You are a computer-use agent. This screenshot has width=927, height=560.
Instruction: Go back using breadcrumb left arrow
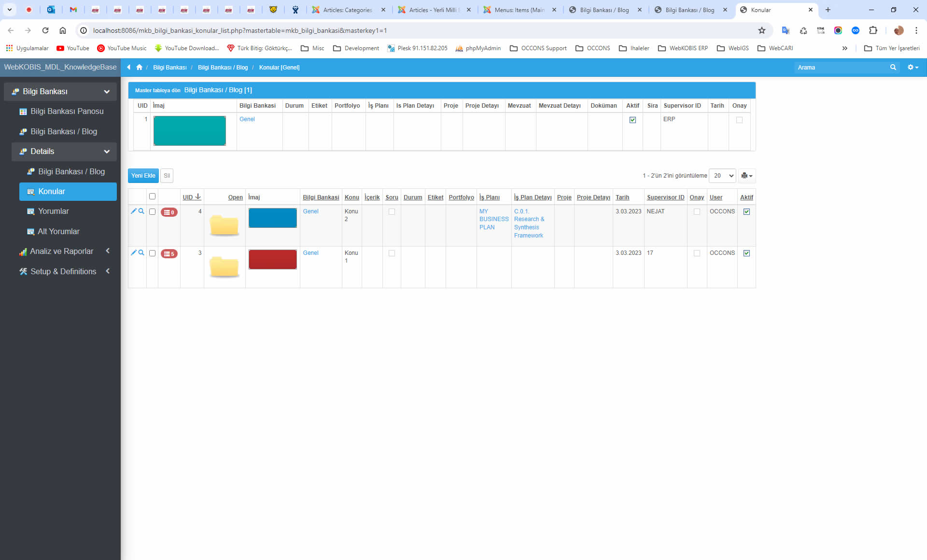(128, 67)
